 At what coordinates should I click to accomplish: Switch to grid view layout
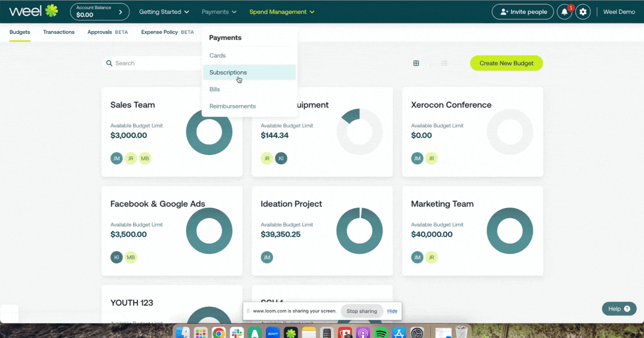(x=416, y=63)
